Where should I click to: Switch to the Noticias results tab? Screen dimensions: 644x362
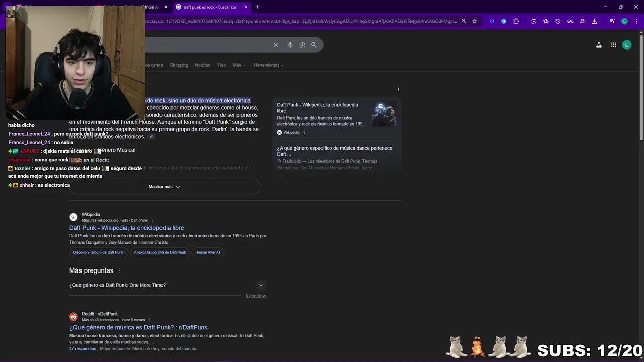coord(202,65)
